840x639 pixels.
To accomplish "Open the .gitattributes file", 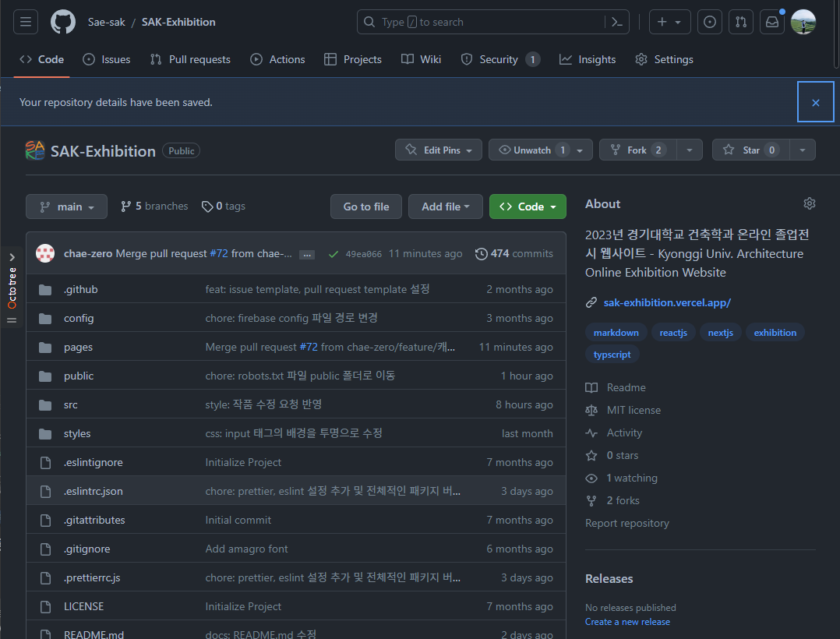I will pos(94,520).
